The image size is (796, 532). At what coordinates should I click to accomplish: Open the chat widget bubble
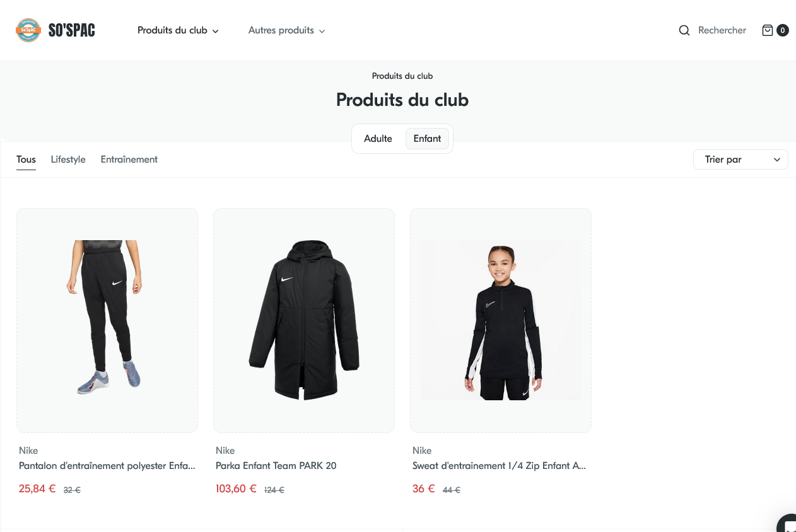[788, 524]
